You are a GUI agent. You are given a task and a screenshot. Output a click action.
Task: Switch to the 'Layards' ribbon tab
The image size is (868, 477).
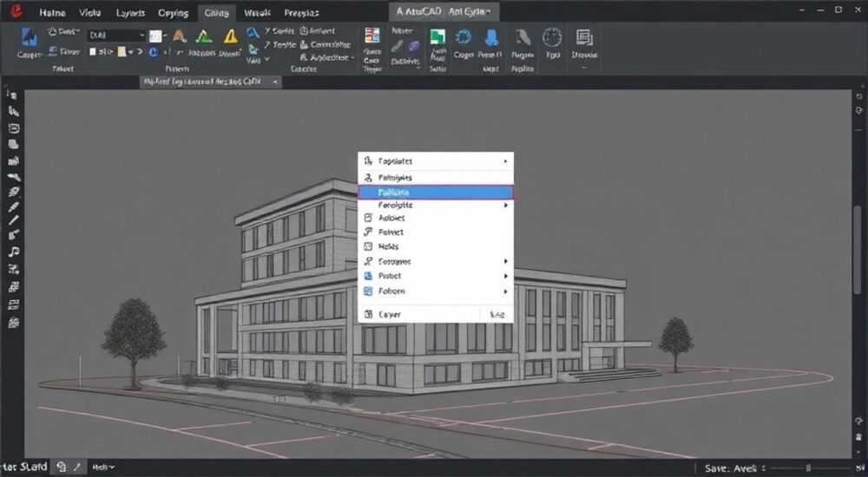pyautogui.click(x=131, y=13)
